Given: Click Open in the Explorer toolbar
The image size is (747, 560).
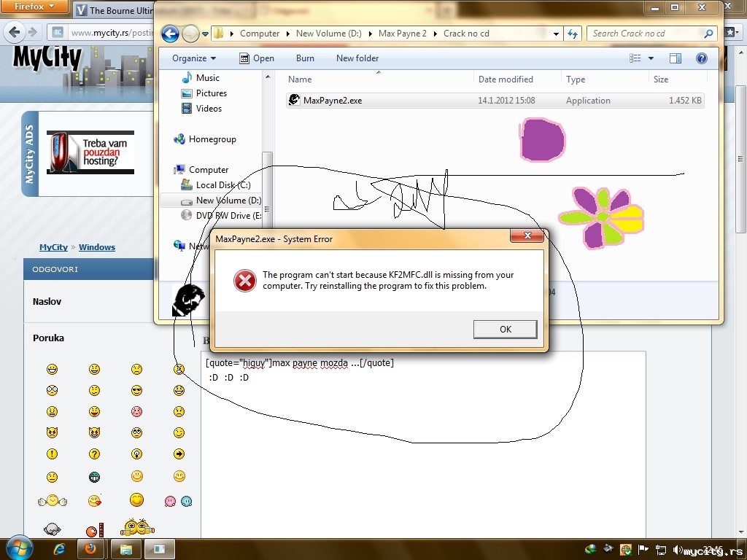Looking at the screenshot, I should pos(257,58).
